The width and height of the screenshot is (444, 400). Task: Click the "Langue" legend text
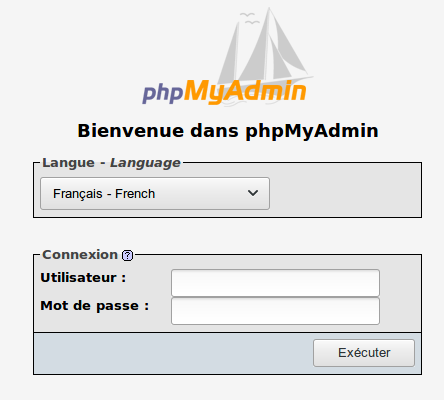point(68,163)
